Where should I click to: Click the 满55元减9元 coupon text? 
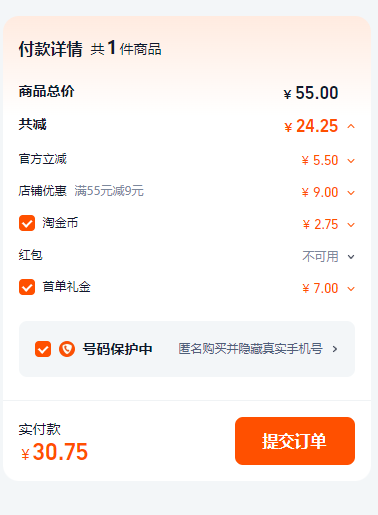tap(109, 191)
